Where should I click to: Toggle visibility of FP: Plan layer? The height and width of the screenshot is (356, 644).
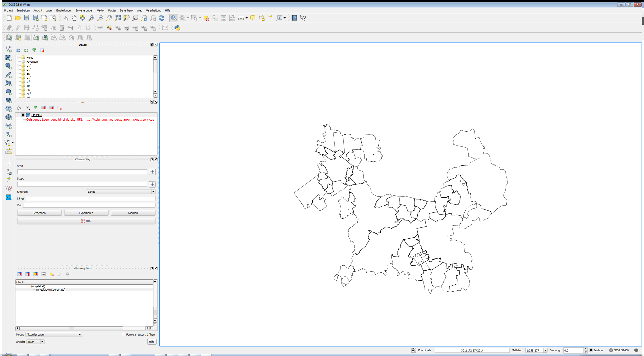(23, 115)
